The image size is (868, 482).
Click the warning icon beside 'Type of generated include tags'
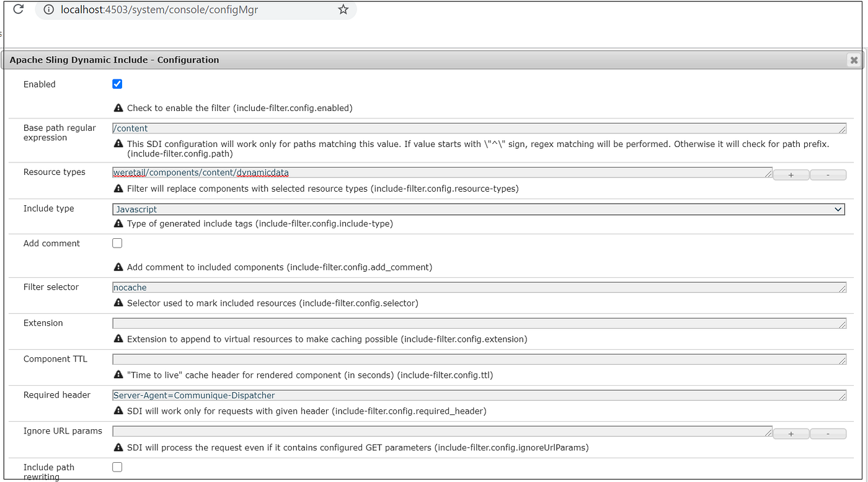[x=118, y=223]
